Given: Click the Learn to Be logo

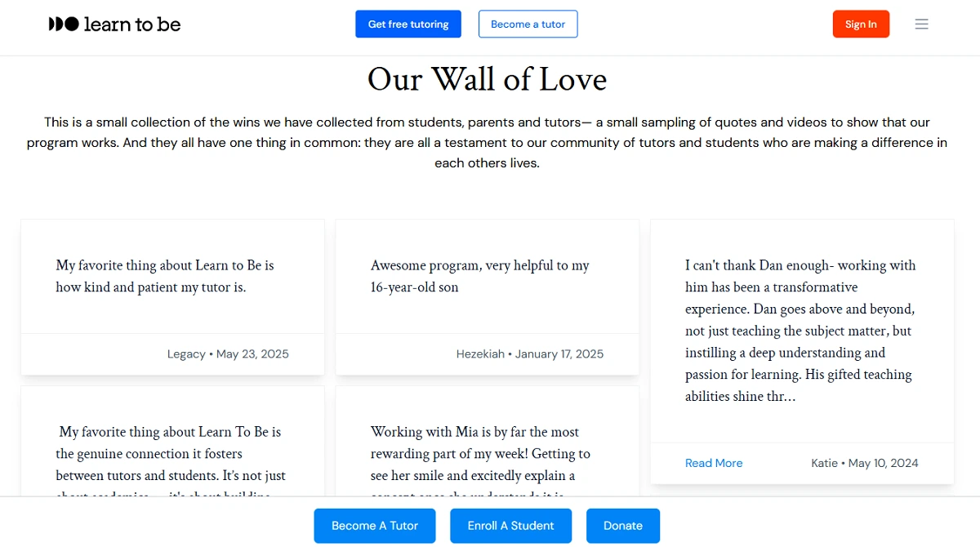Looking at the screenshot, I should [114, 24].
